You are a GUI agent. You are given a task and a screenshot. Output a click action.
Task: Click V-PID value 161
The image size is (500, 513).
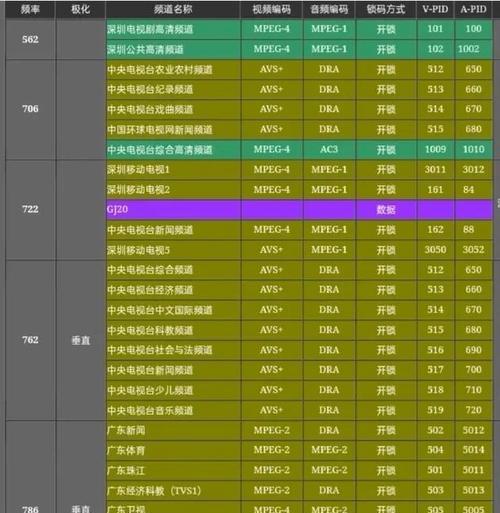[435, 189]
